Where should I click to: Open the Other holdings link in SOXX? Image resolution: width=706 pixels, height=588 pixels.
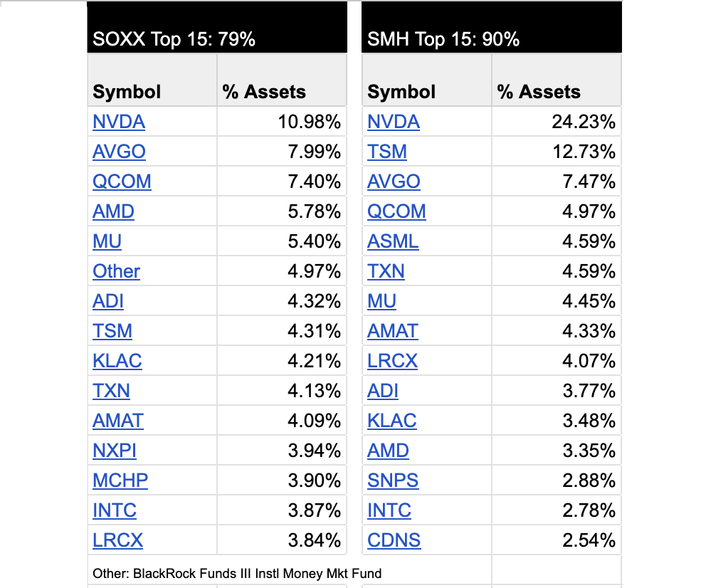point(116,271)
